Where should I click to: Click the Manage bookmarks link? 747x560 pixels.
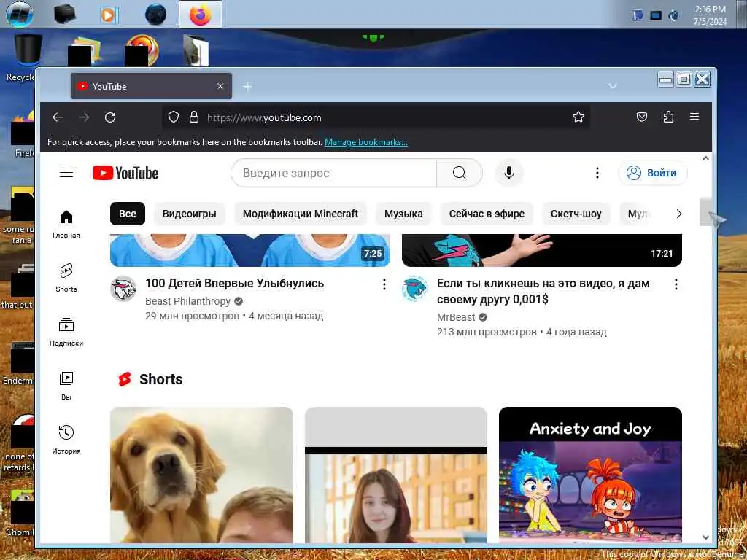click(x=366, y=142)
